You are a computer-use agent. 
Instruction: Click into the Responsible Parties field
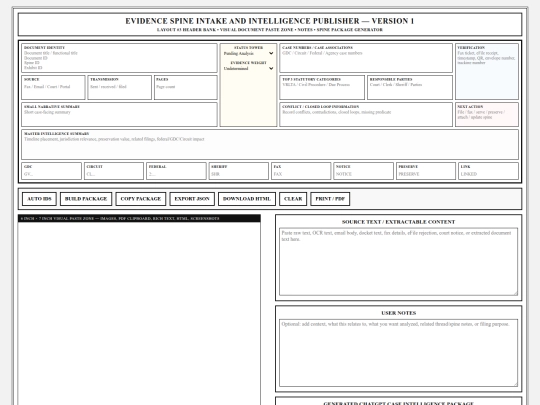pos(410,90)
